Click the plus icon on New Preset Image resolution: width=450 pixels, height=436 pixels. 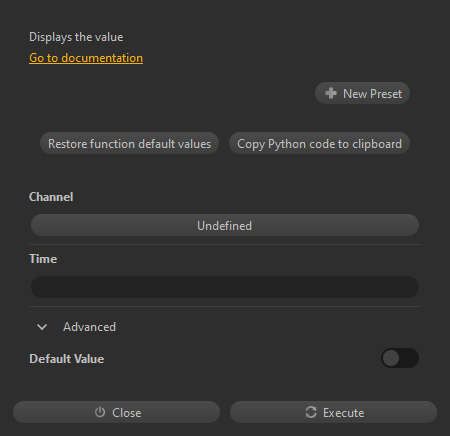click(x=331, y=93)
